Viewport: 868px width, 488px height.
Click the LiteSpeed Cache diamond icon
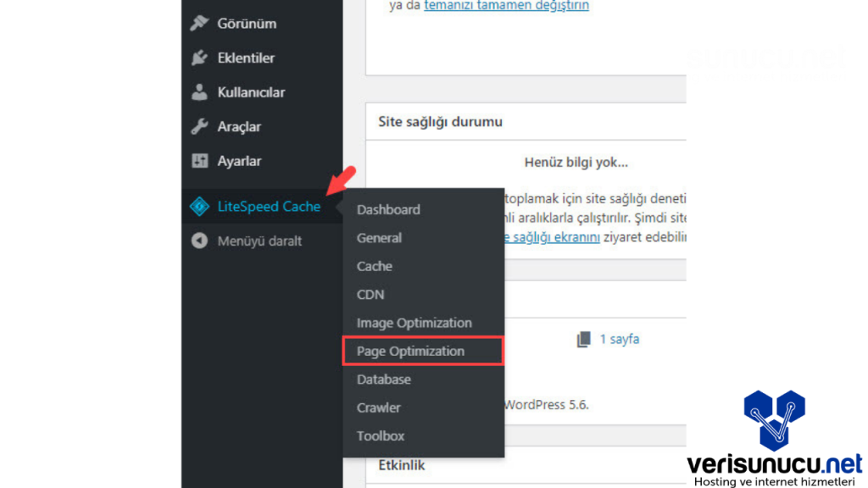pos(199,206)
